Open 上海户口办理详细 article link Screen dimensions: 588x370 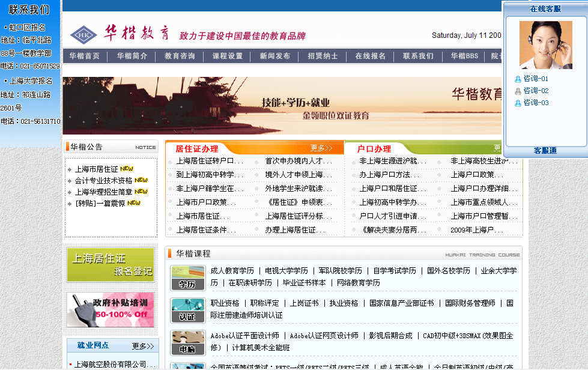(x=483, y=189)
